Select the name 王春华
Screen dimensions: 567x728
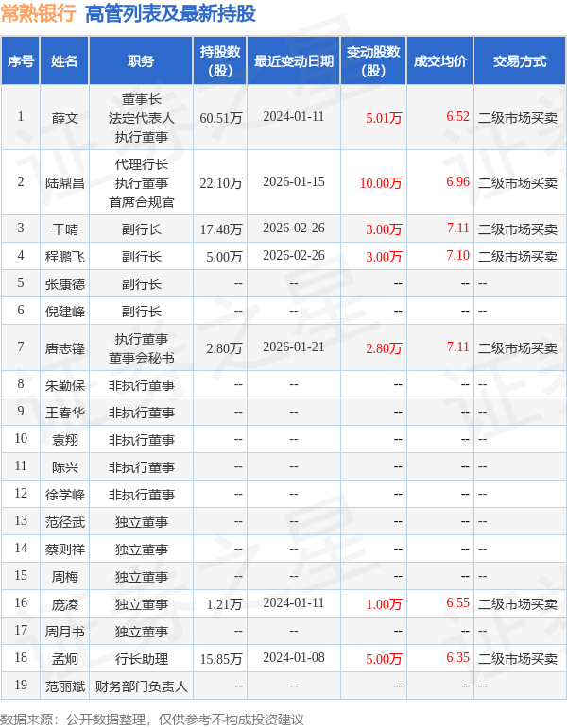[64, 413]
